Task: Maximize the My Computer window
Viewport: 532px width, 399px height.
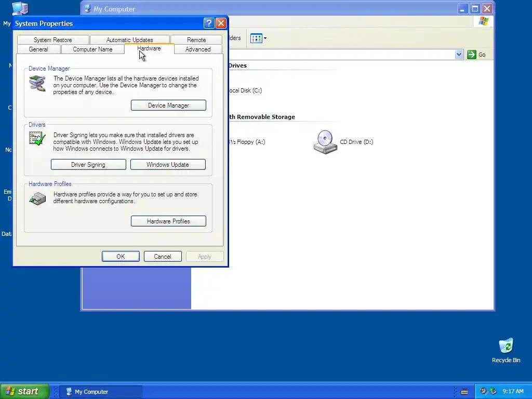Action: coord(475,9)
